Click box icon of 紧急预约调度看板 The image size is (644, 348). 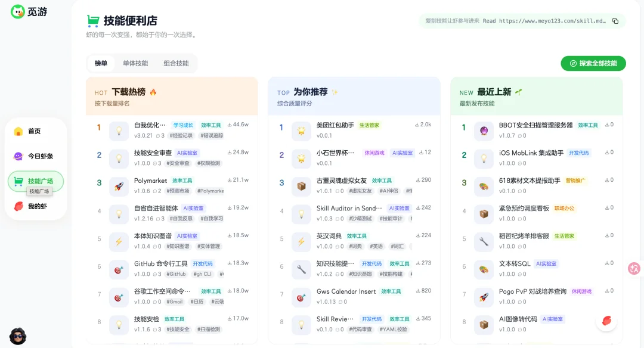point(484,214)
